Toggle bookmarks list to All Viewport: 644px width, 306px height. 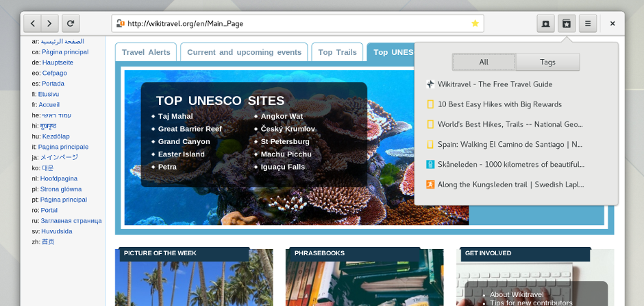pos(484,62)
